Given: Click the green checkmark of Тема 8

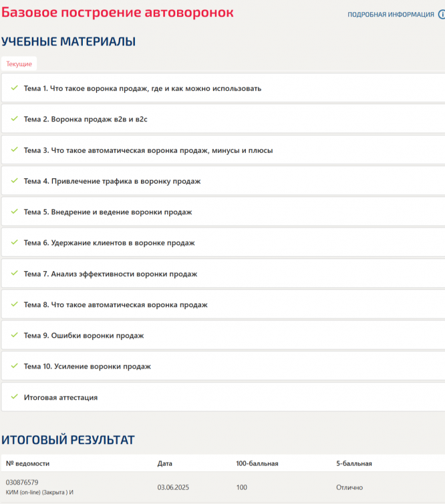Looking at the screenshot, I should point(14,304).
